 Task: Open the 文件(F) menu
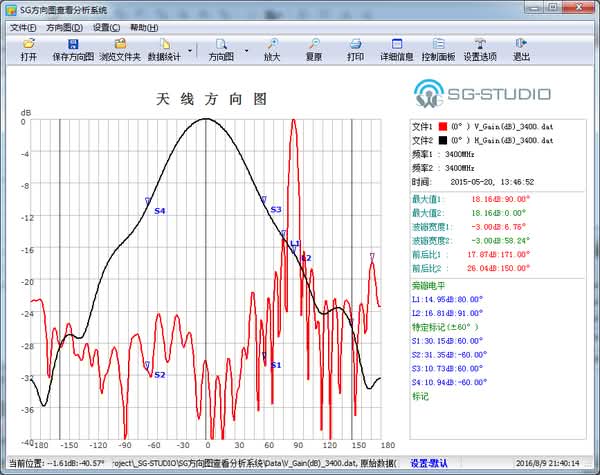pyautogui.click(x=22, y=27)
